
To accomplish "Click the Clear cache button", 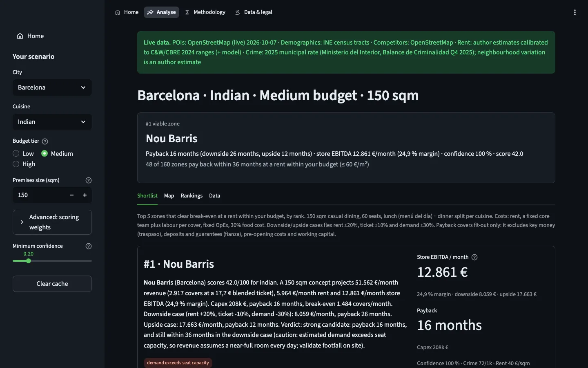I will coord(52,284).
